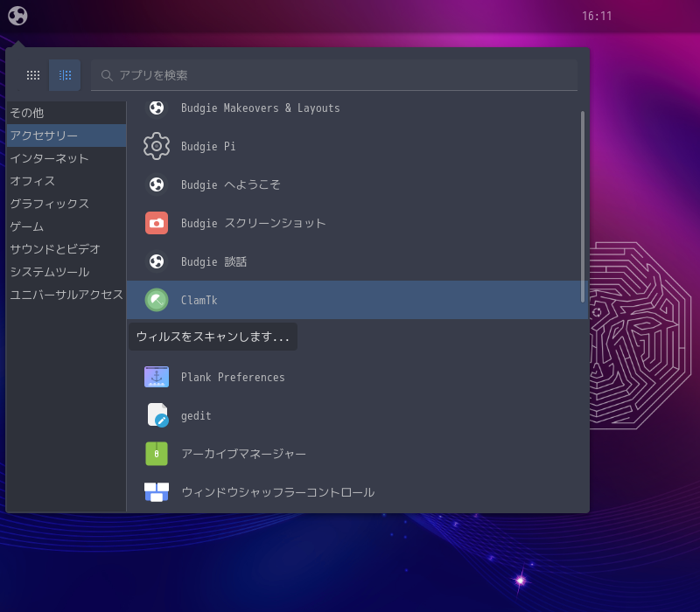Open Budgie へようこそ by its label

click(231, 184)
